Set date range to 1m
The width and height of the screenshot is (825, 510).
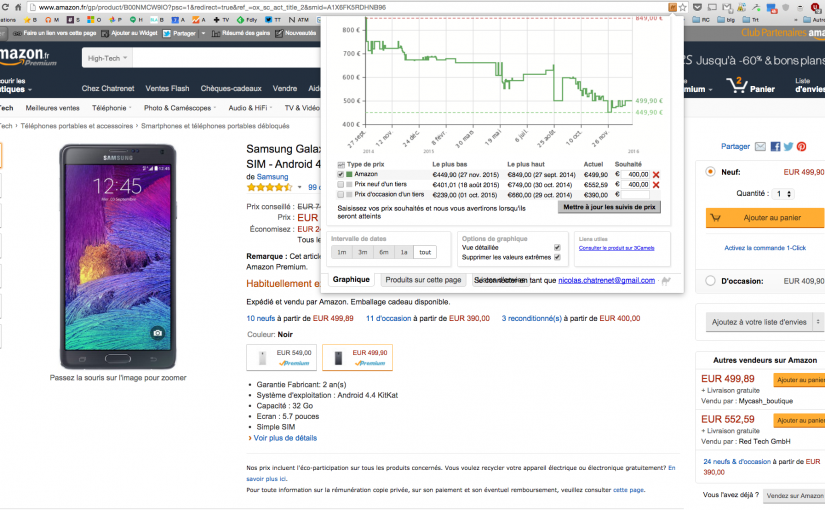click(x=342, y=252)
